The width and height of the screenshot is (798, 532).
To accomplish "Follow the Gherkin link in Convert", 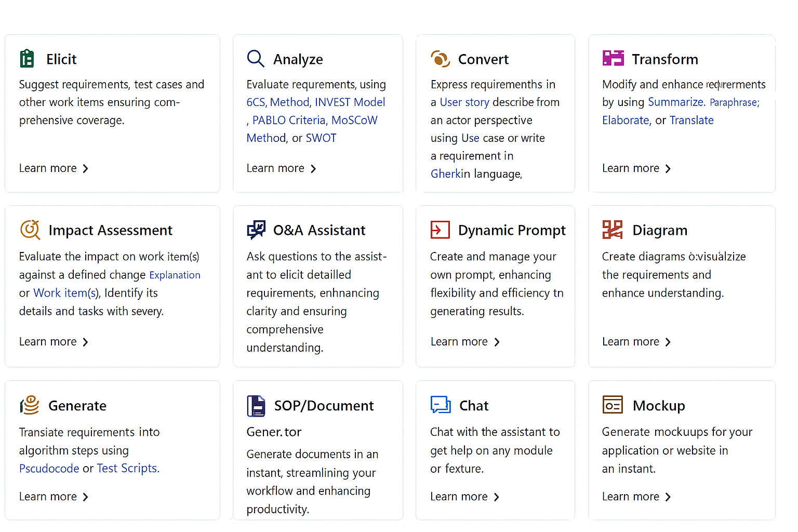I will point(450,174).
